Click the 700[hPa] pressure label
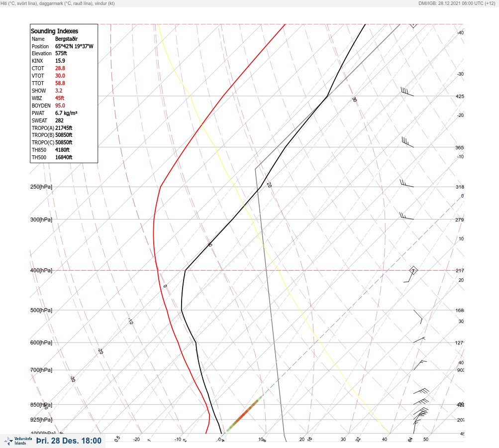 pos(41,370)
